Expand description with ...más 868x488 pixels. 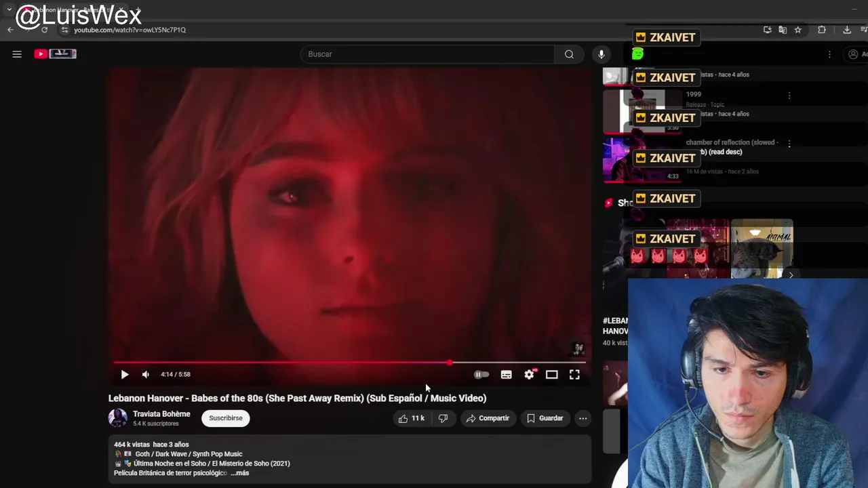click(x=240, y=473)
